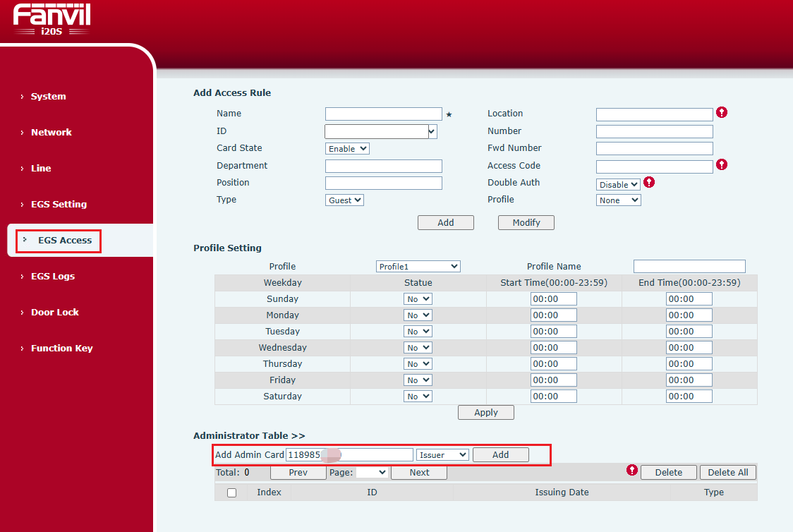Click the Apply button for profile settings
This screenshot has width=793, height=532.
tap(486, 412)
